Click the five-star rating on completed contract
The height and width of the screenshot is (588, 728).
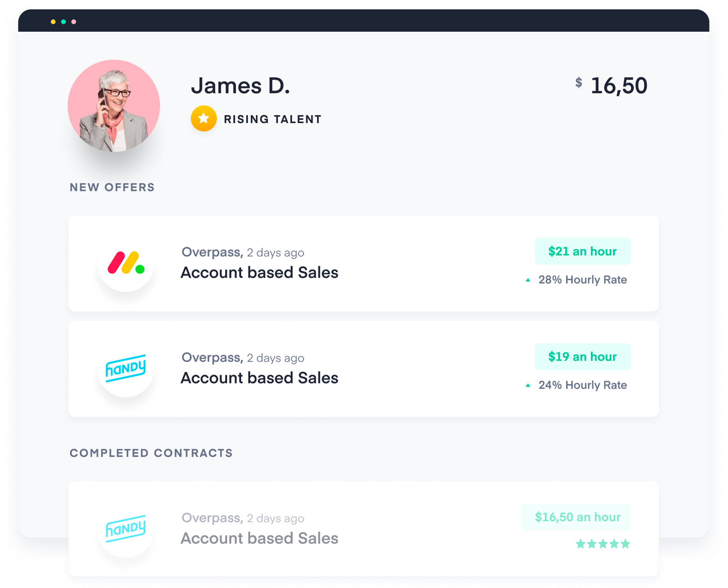(603, 544)
